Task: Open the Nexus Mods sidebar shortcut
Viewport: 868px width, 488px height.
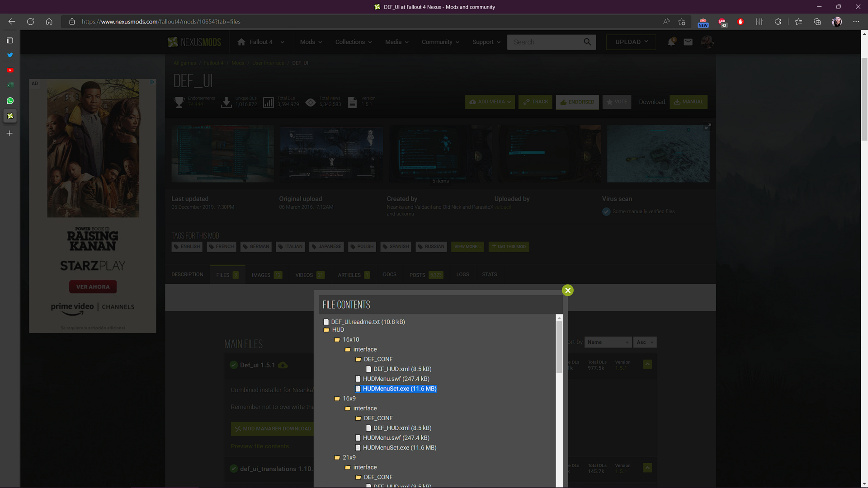Action: click(x=10, y=116)
